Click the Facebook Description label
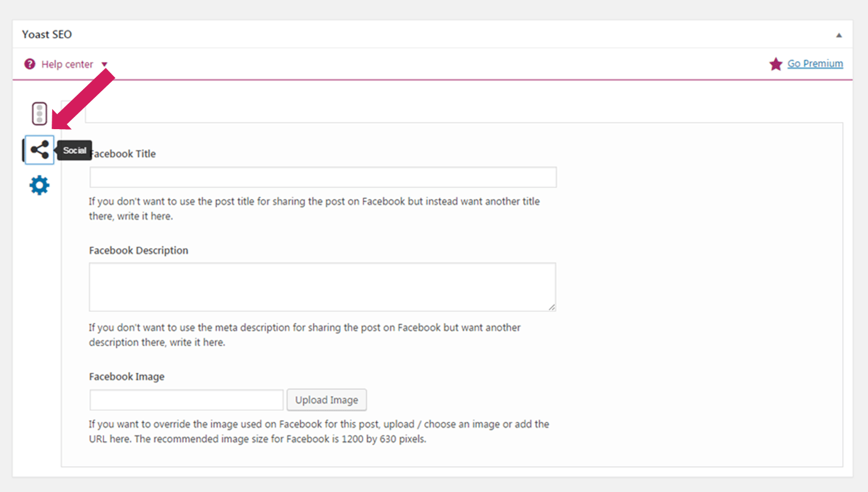This screenshot has height=492, width=868. tap(139, 251)
